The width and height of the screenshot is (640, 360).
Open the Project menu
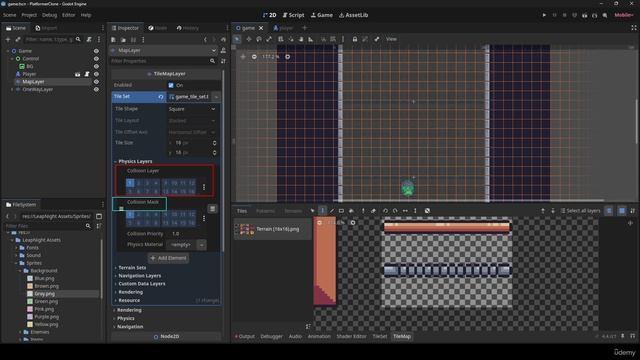[29, 15]
